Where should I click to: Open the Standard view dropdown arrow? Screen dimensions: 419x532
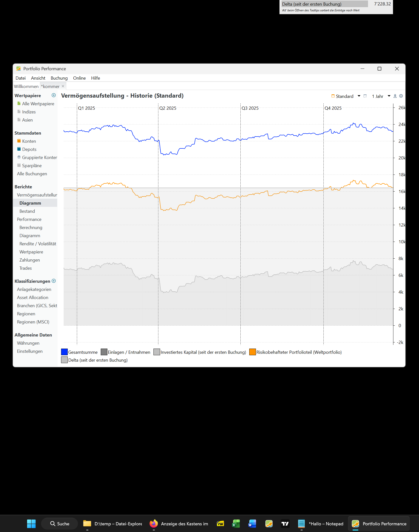(x=359, y=96)
